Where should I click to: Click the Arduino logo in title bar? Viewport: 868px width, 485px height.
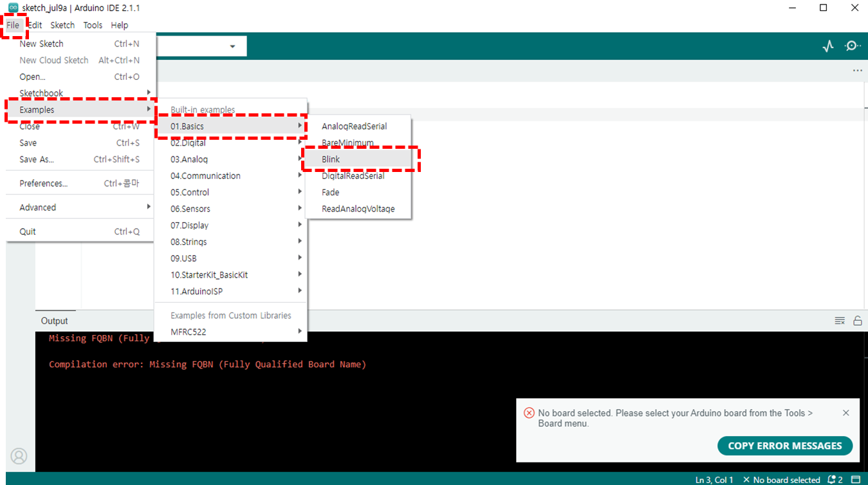(x=13, y=8)
